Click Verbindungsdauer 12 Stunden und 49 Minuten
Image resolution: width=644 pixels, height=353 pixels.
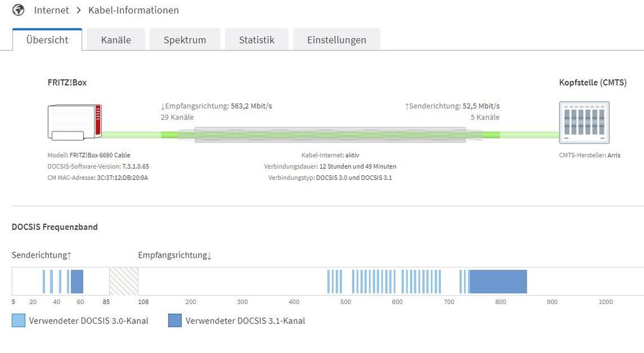[x=330, y=167]
